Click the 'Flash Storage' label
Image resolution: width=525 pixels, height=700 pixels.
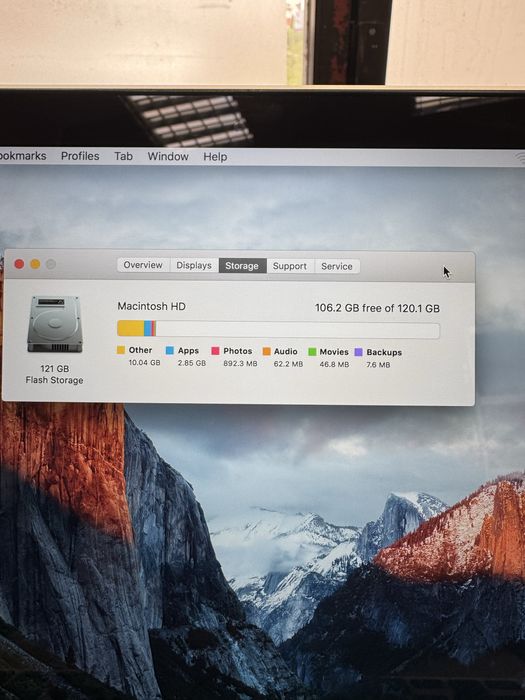[54, 380]
